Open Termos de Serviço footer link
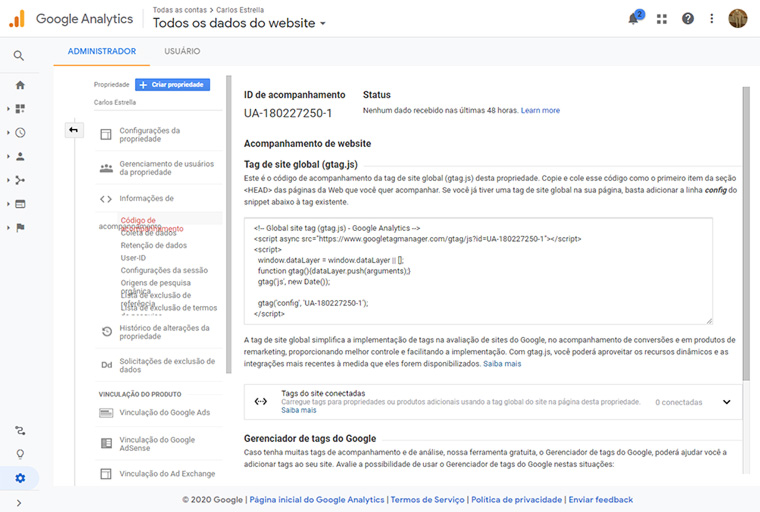This screenshot has width=760, height=512. point(428,499)
